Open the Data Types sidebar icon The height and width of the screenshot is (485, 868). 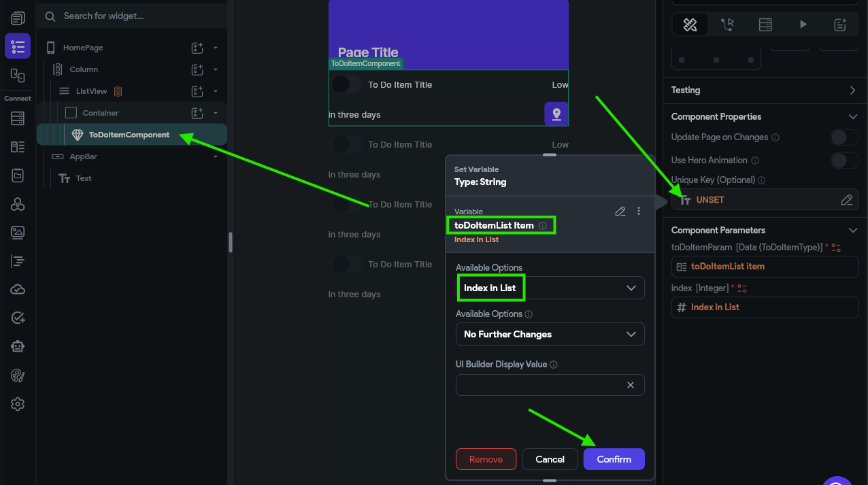click(18, 147)
